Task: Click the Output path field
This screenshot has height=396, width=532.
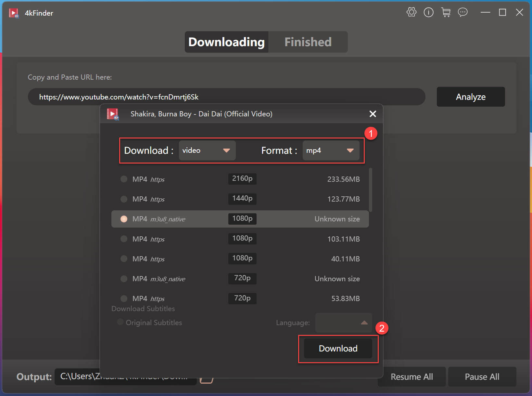Action: tap(126, 376)
